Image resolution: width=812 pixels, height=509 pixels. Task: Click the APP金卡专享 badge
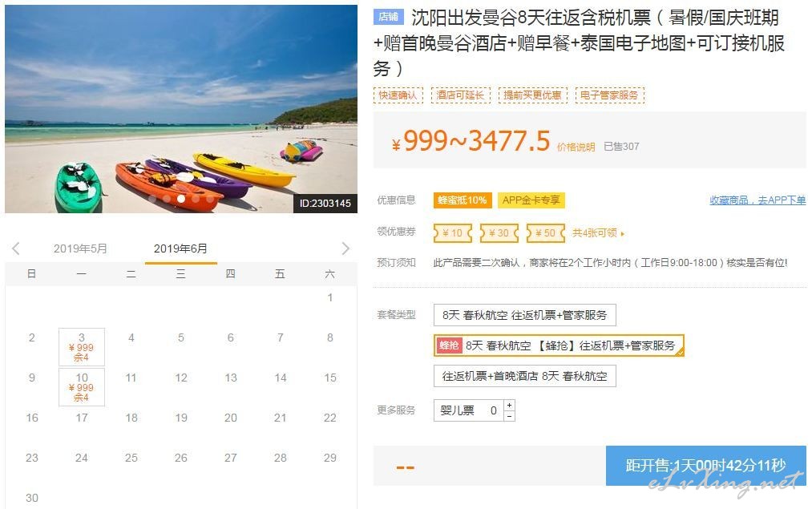[x=531, y=200]
